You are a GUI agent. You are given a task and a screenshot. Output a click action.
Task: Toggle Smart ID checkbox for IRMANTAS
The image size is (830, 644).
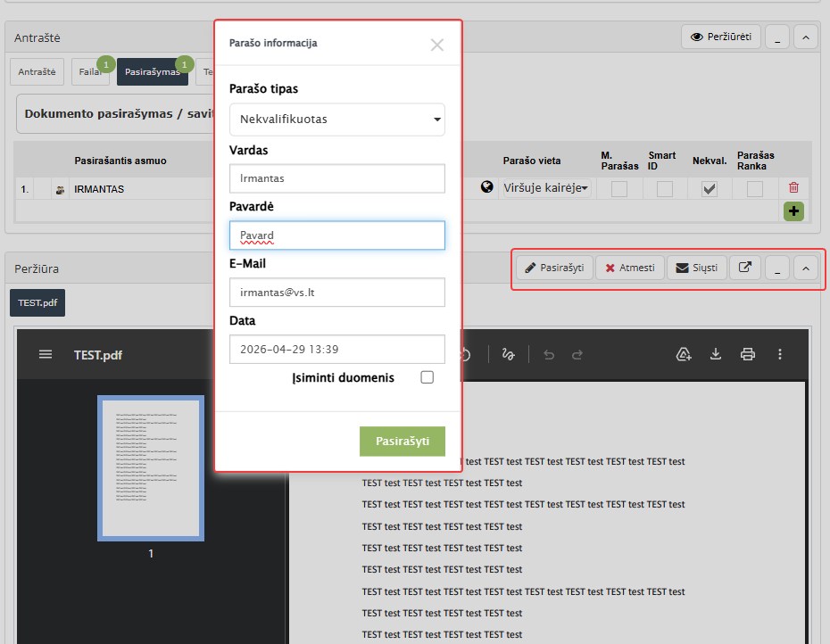pos(665,189)
